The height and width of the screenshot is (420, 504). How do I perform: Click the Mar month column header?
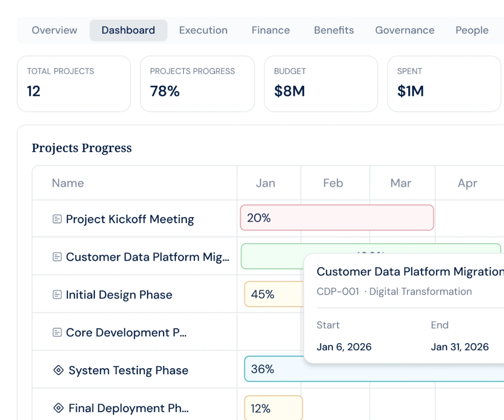pyautogui.click(x=401, y=183)
